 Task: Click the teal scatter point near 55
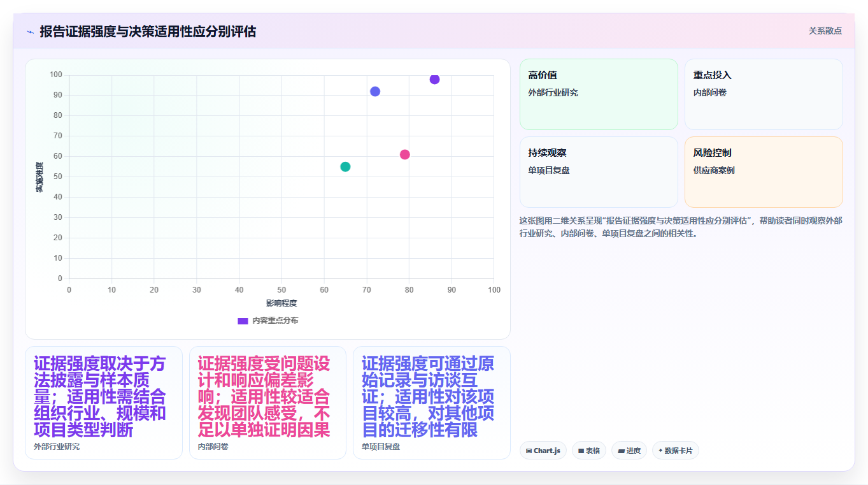pyautogui.click(x=345, y=166)
